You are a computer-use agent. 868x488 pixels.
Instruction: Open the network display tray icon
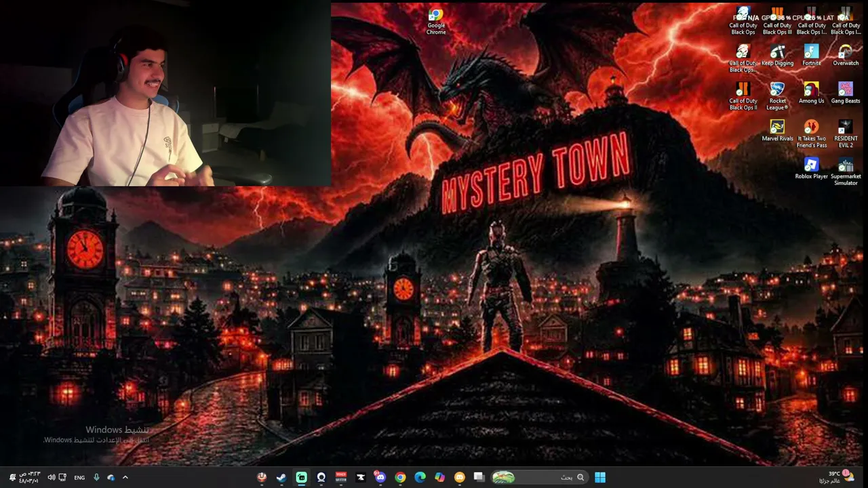point(62,477)
